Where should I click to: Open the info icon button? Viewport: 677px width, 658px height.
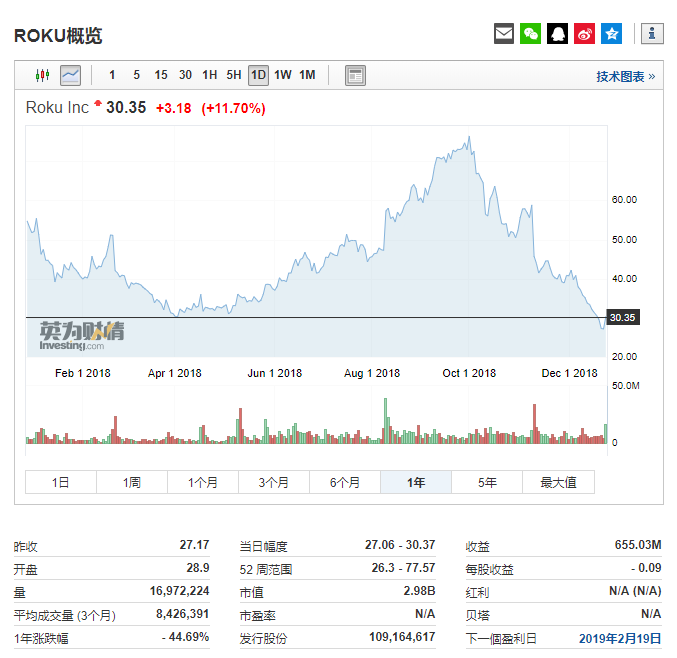(652, 34)
